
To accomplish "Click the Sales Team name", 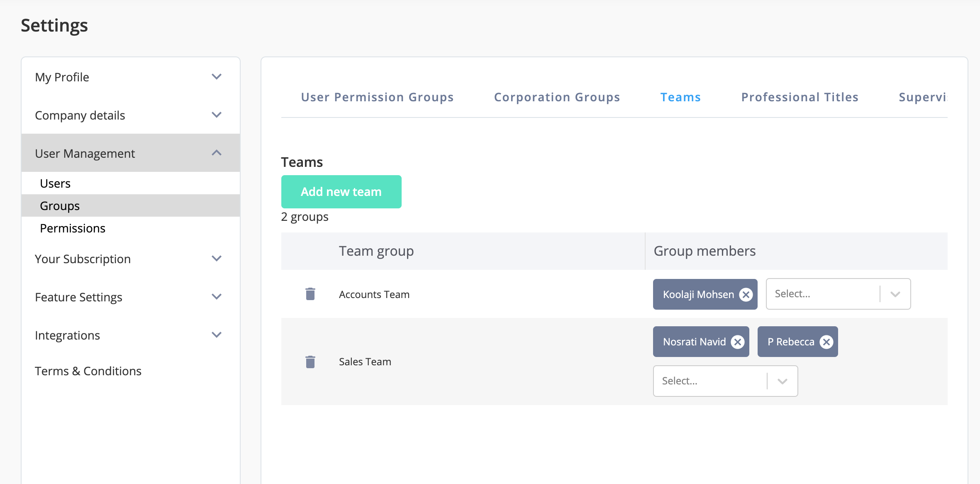I will 365,362.
